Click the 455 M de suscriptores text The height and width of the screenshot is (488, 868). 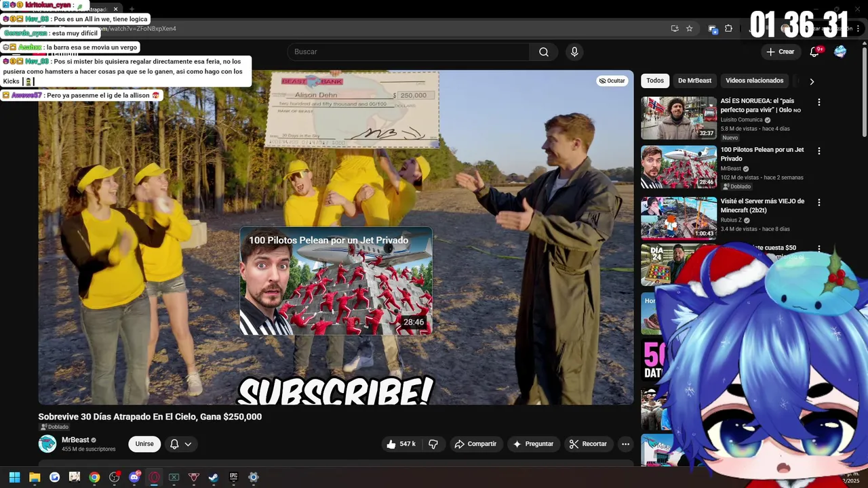[x=89, y=449]
